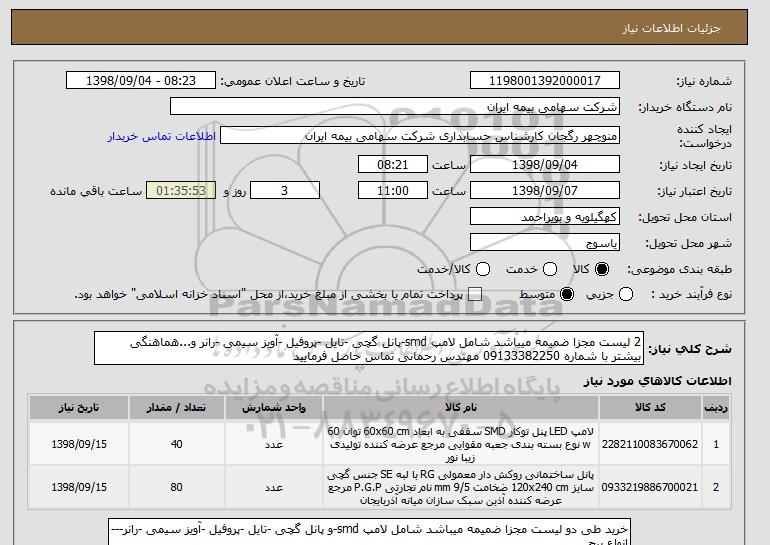
Task: Click the row number 1 cell
Action: 716,444
